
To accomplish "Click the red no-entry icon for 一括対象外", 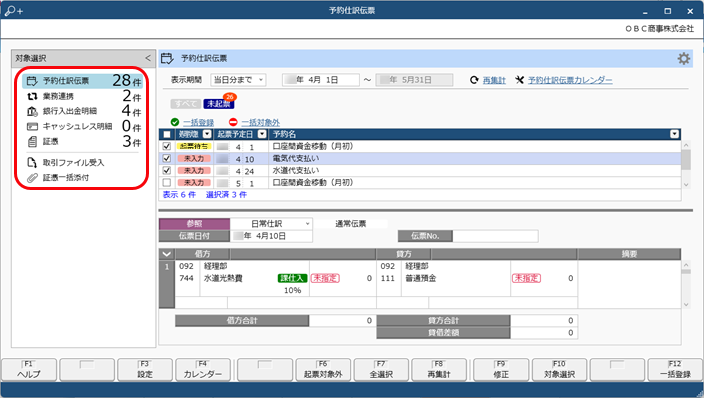I will (x=233, y=122).
